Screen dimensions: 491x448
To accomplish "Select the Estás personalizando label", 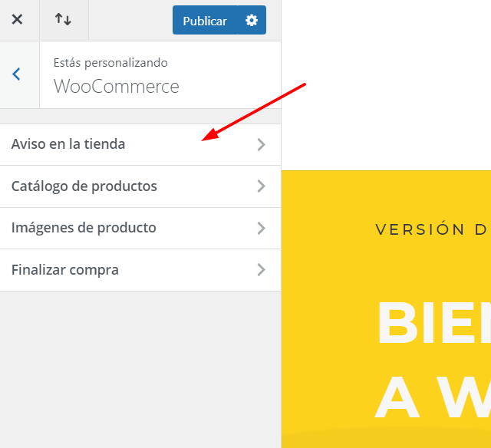I will tap(110, 63).
